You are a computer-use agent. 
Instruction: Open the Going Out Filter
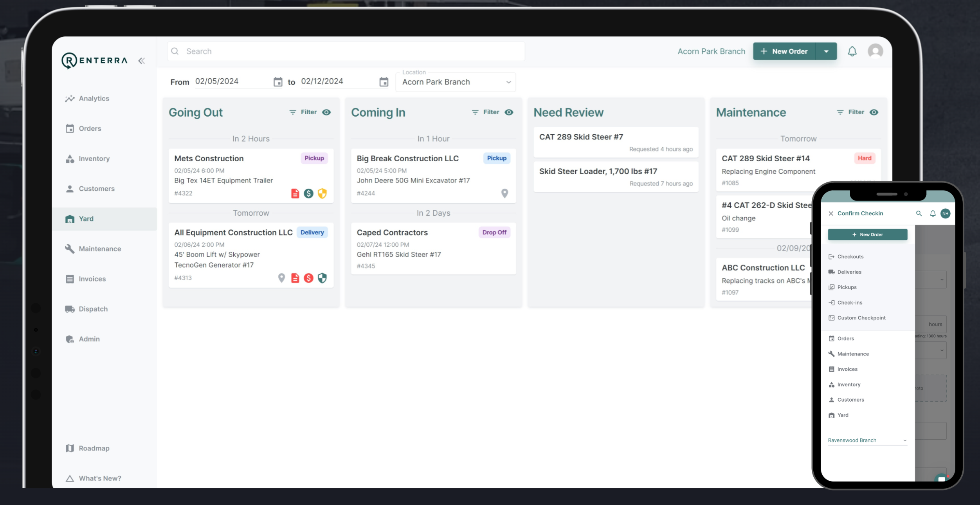point(303,112)
